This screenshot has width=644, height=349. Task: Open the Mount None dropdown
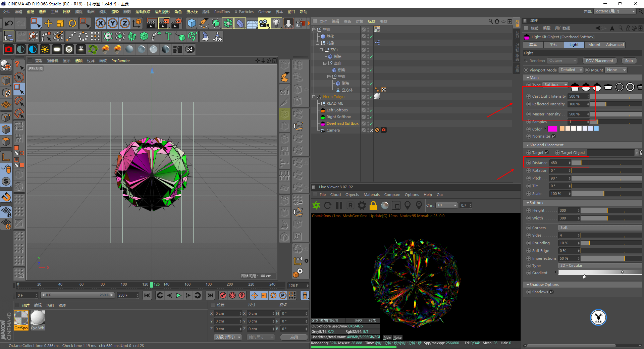click(x=616, y=70)
